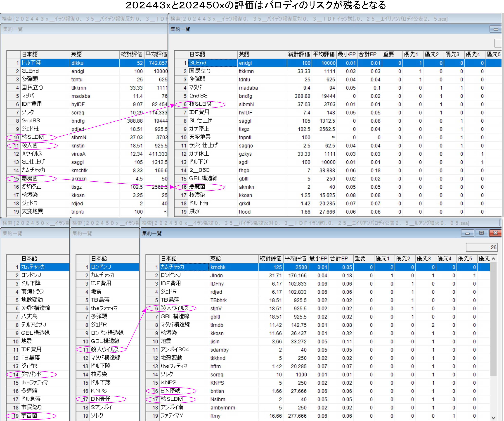Click the code flood

pos(245,212)
